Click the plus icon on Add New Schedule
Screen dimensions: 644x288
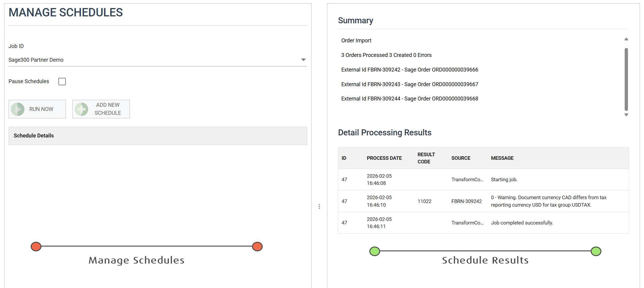pyautogui.click(x=81, y=109)
